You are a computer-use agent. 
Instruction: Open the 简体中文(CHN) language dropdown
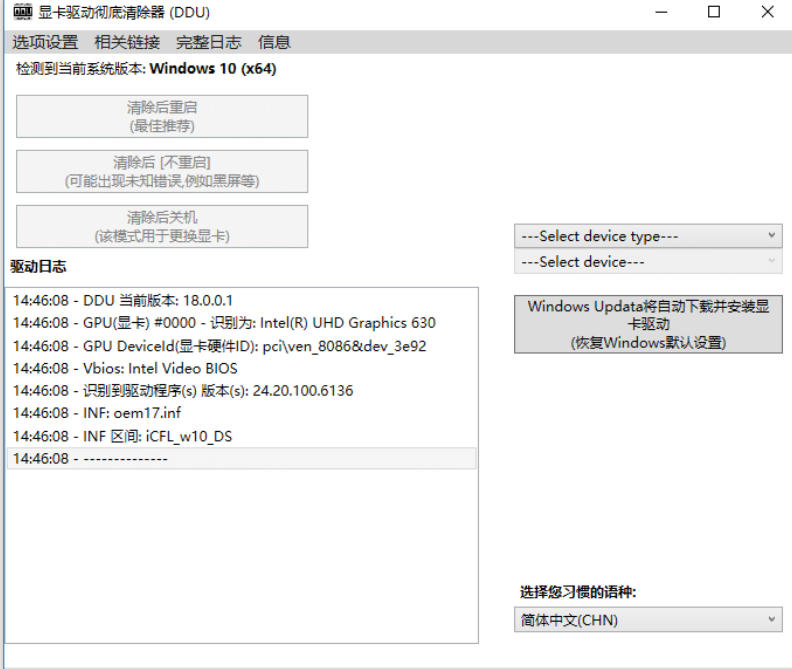[x=649, y=620]
